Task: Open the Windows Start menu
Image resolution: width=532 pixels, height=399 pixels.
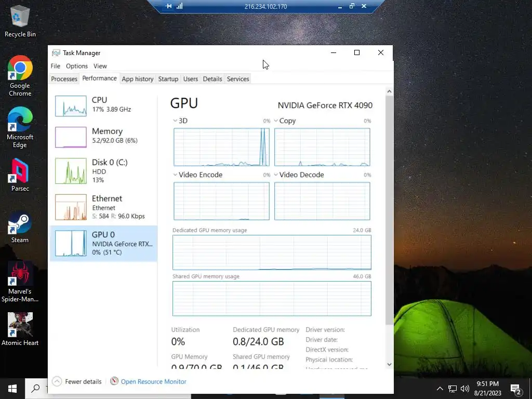Action: pos(12,389)
